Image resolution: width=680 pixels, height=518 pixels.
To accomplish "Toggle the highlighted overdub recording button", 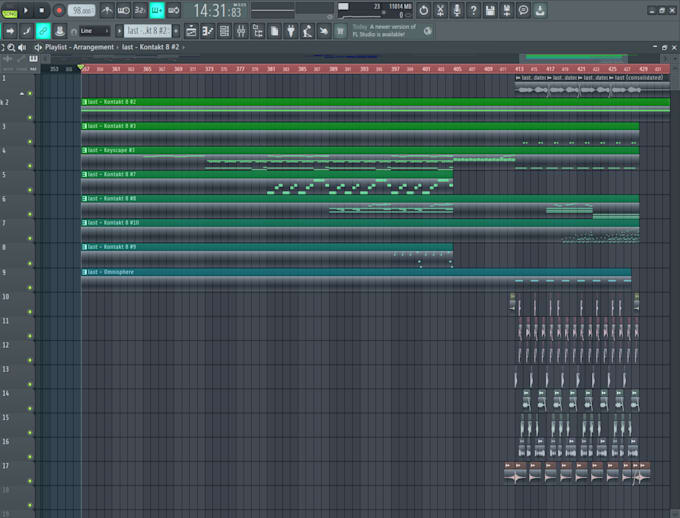I will [157, 10].
